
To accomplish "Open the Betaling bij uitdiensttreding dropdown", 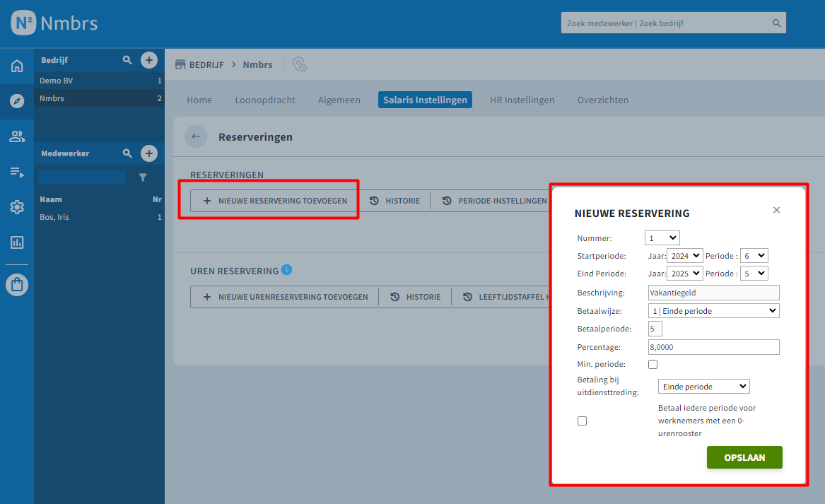I will click(x=703, y=387).
